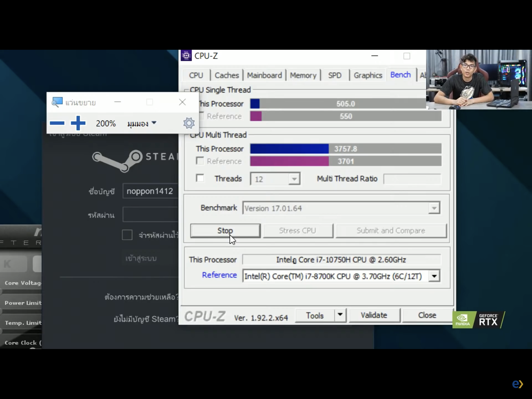Click the Magnifier zoom in plus icon
The width and height of the screenshot is (532, 399).
pos(78,123)
